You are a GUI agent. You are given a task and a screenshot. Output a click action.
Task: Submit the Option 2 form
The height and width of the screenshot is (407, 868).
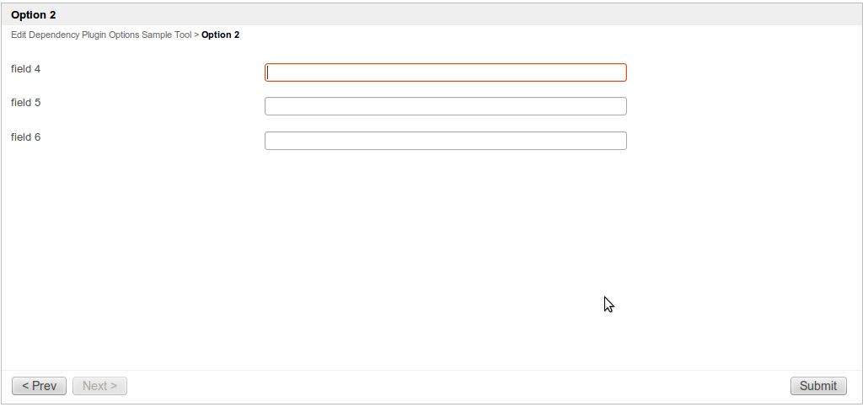click(818, 386)
